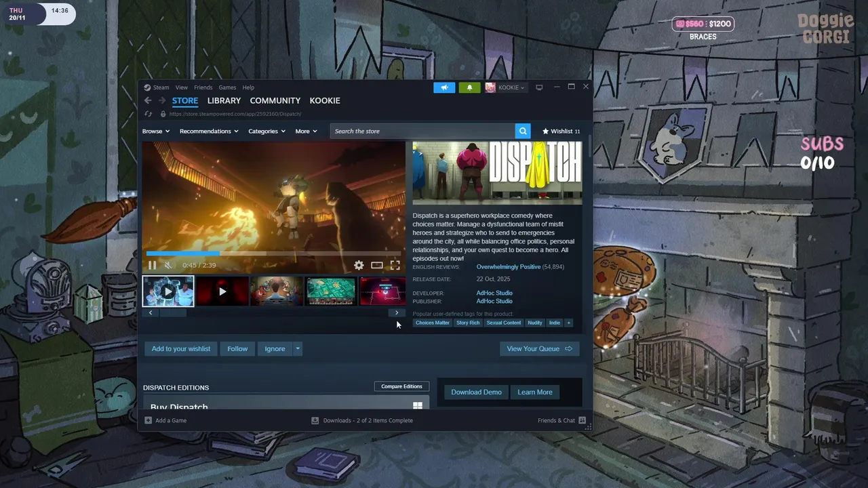Open the Games menu

(227, 87)
